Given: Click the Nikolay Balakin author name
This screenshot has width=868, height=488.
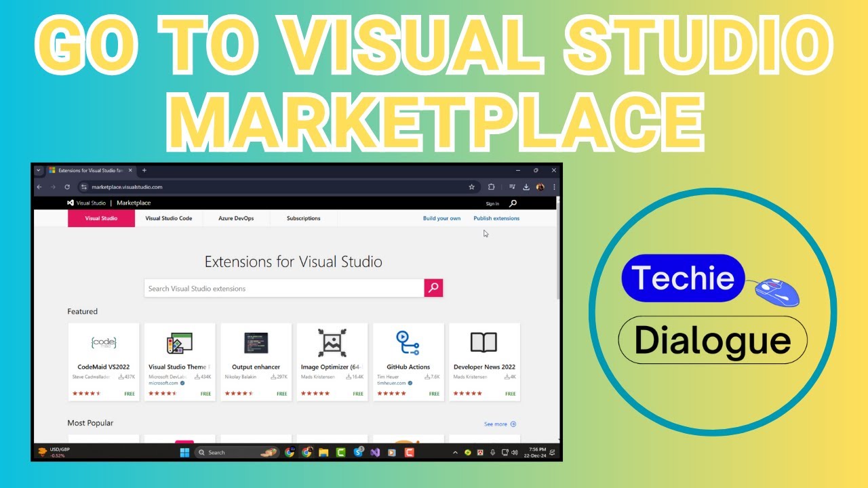Looking at the screenshot, I should [241, 377].
